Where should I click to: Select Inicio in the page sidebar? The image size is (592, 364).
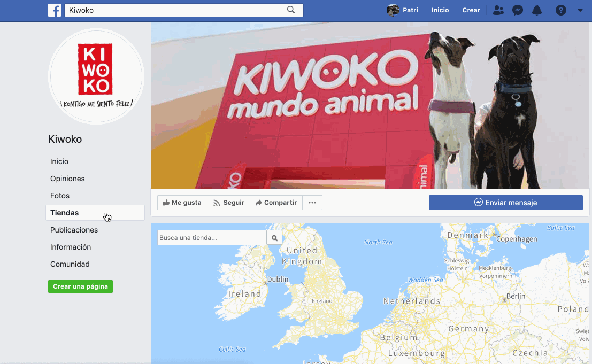tap(59, 161)
